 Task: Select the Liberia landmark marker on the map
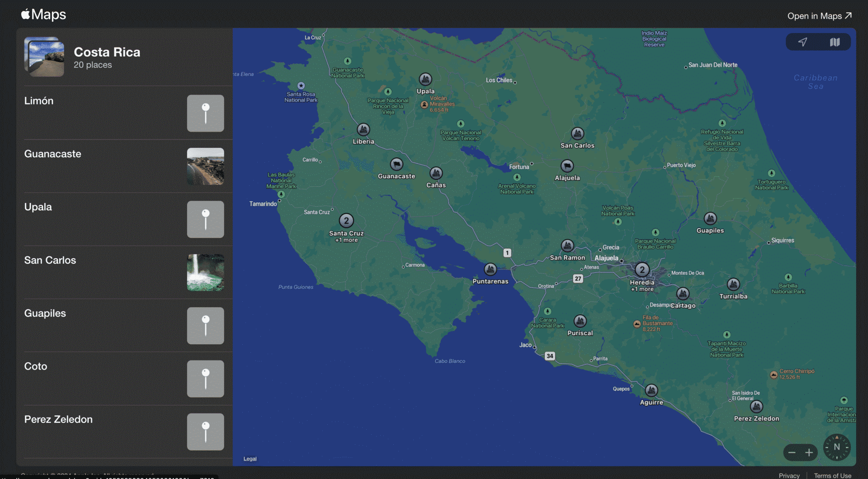pos(363,130)
